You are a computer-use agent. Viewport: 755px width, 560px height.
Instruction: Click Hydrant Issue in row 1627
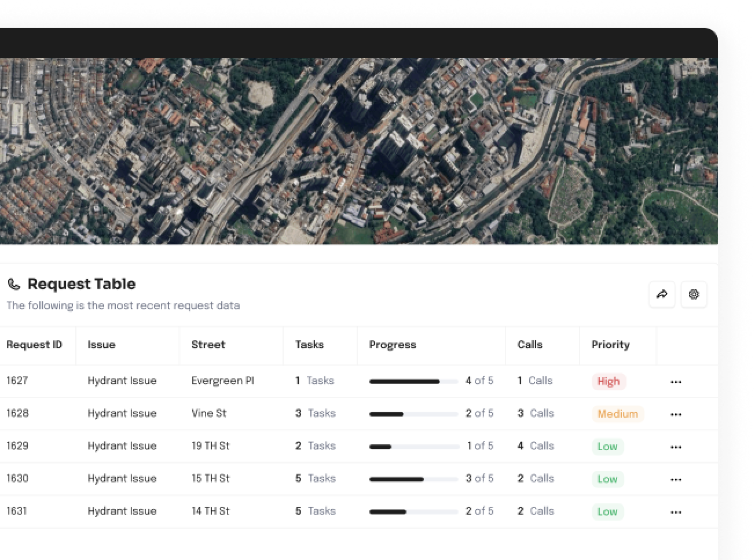pos(122,381)
